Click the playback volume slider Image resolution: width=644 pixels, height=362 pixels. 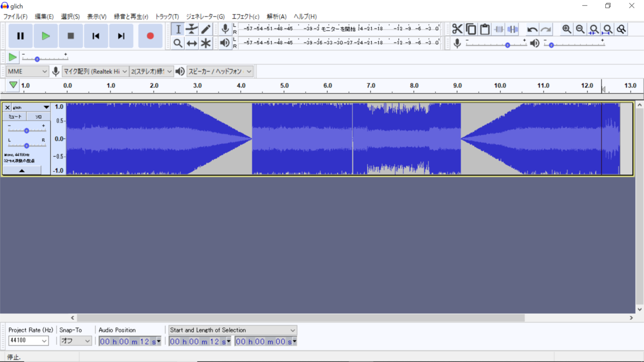(x=574, y=45)
